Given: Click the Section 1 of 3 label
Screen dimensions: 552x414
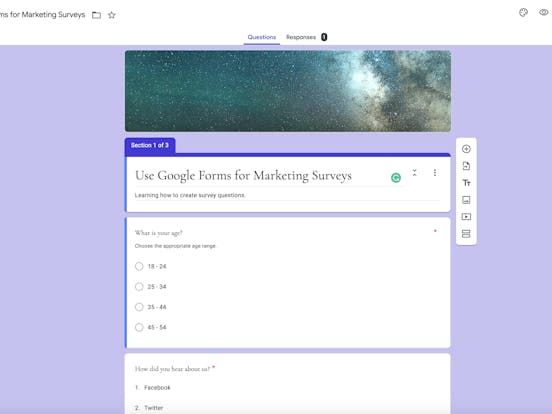Looking at the screenshot, I should click(150, 145).
